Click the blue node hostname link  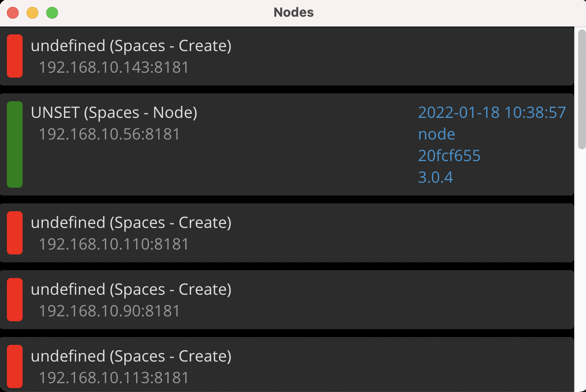pyautogui.click(x=436, y=134)
